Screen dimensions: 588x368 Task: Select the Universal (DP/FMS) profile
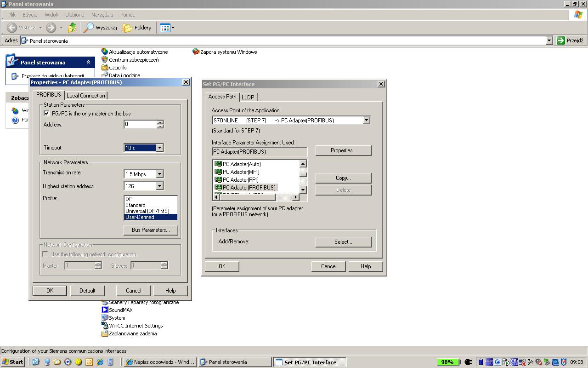tap(151, 211)
